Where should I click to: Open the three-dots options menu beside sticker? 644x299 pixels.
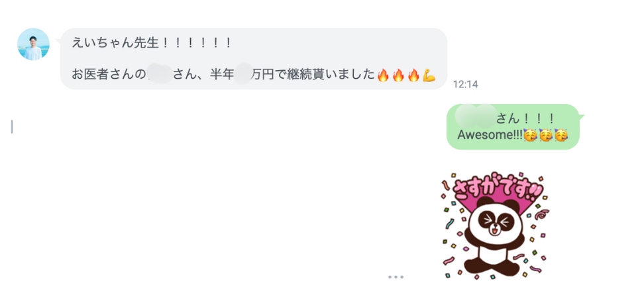[x=396, y=277]
